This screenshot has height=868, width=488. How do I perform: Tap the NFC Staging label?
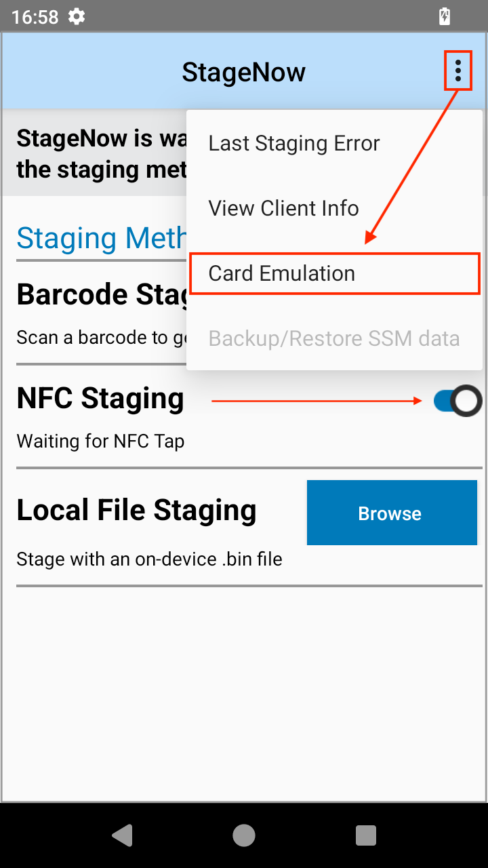point(100,399)
